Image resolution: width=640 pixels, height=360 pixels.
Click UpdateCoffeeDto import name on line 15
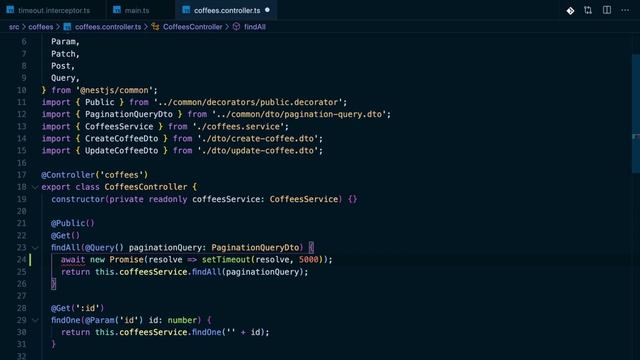coord(121,151)
